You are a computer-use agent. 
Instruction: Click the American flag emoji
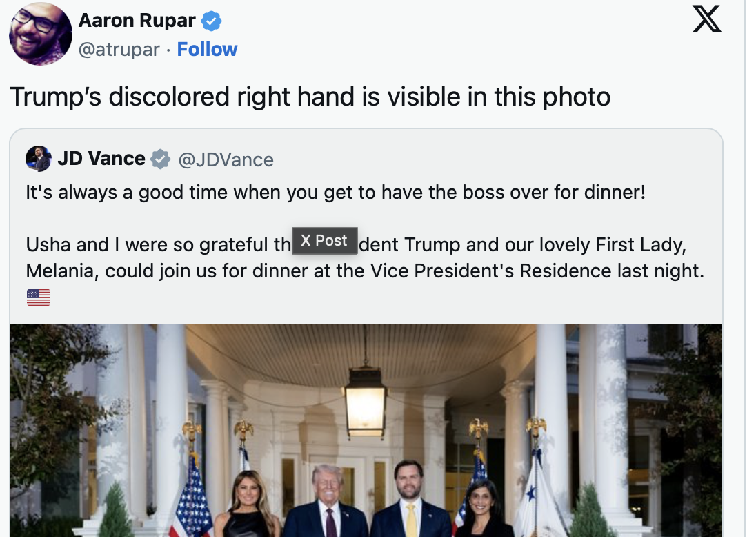point(39,296)
